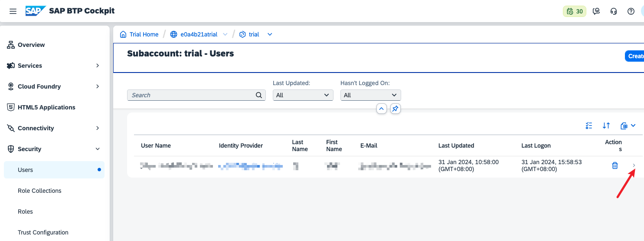This screenshot has height=241, width=644.
Task: Open the help question mark icon
Action: point(631,11)
